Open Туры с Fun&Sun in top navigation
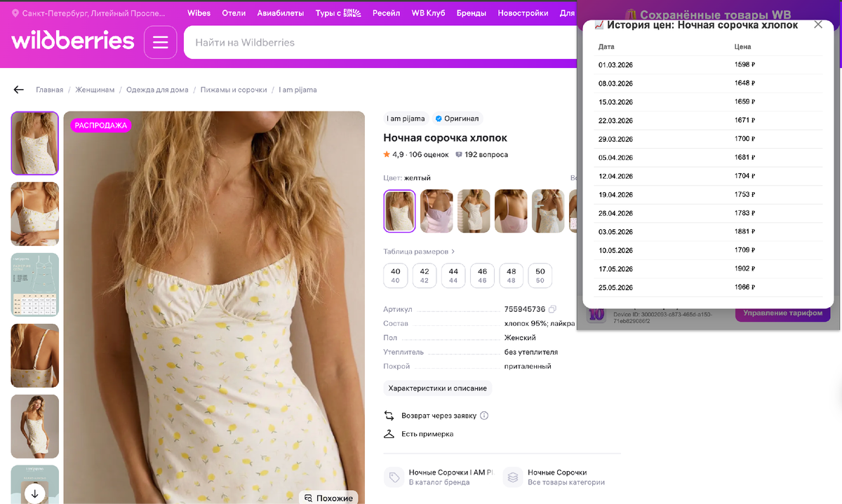The image size is (842, 504). 338,13
